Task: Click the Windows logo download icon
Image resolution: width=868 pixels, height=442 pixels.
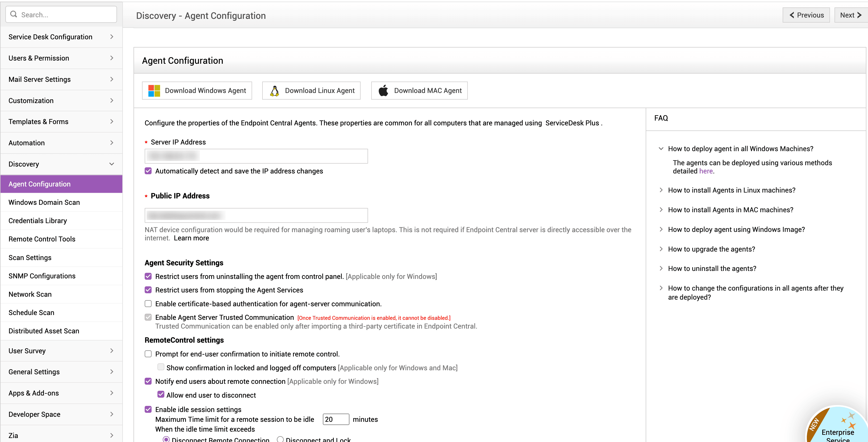Action: click(154, 91)
